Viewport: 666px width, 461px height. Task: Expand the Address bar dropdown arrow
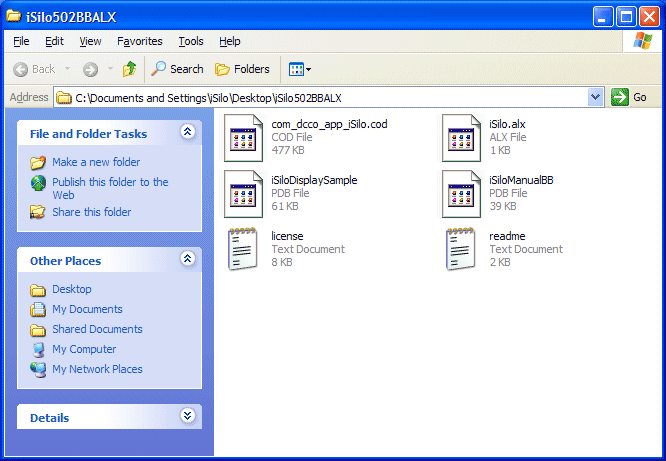click(596, 97)
